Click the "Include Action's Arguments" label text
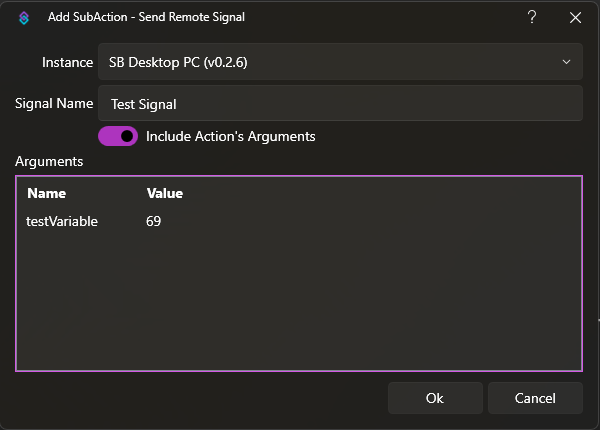Screen dimensions: 600x430 pos(230,136)
